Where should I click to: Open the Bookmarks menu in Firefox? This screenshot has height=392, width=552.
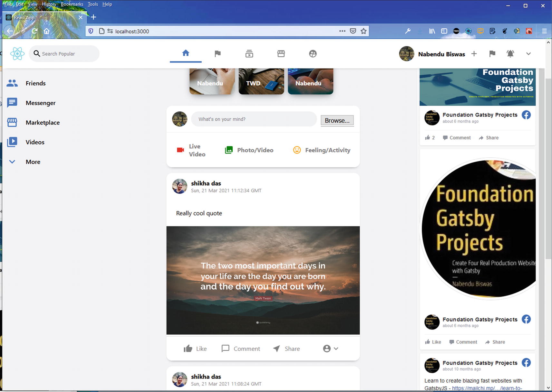tap(72, 4)
